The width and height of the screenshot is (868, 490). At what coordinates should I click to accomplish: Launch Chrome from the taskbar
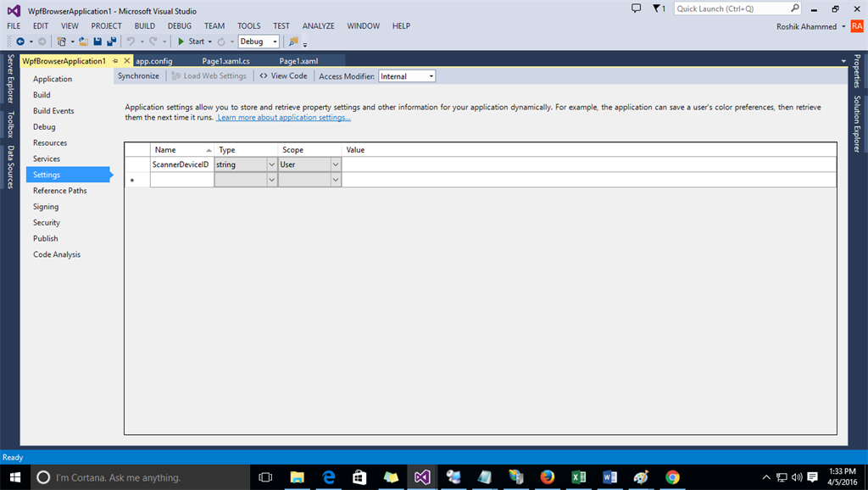(x=672, y=477)
